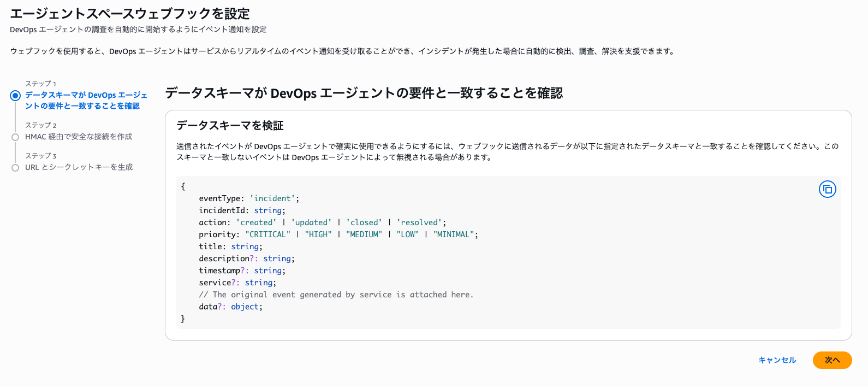Click the data?: object line

pos(230,307)
